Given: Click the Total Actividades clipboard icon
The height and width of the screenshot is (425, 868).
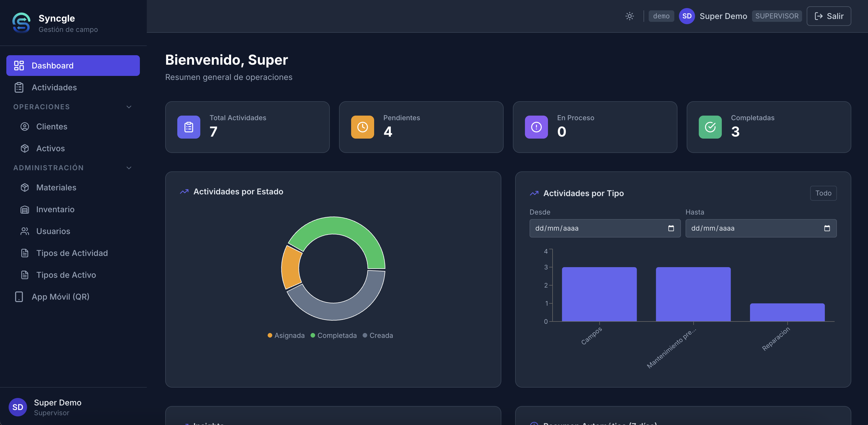Looking at the screenshot, I should point(189,127).
